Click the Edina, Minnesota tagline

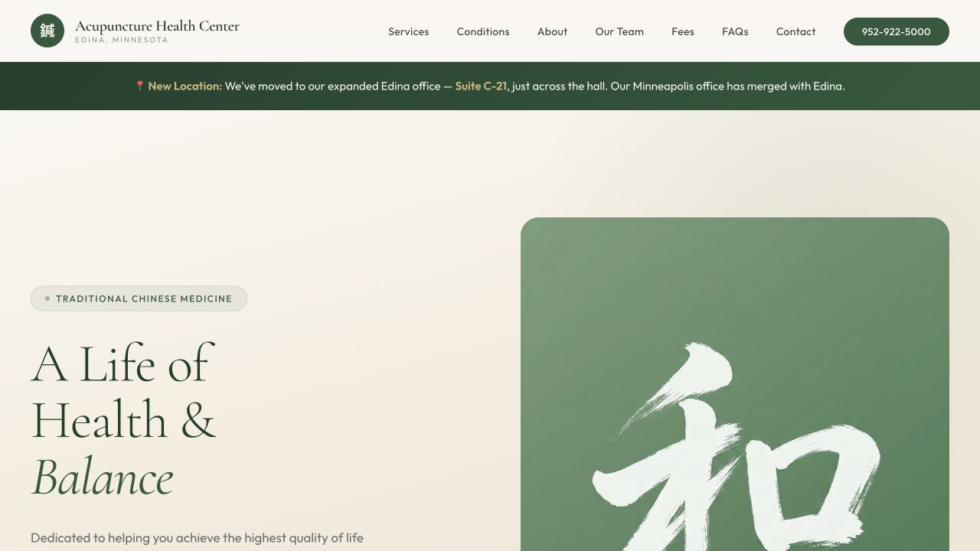click(121, 40)
